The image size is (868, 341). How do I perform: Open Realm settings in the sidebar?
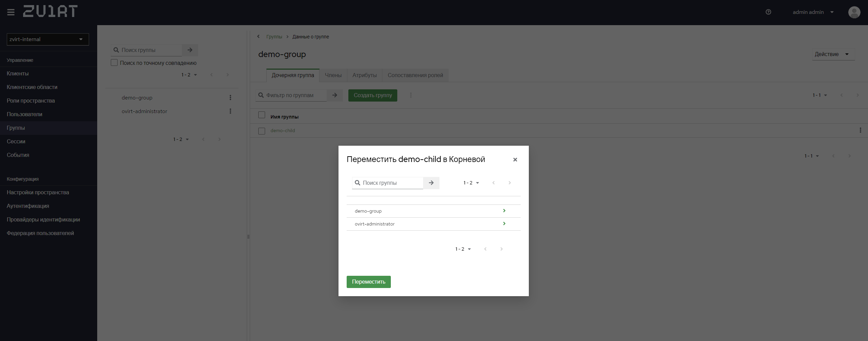(x=49, y=192)
